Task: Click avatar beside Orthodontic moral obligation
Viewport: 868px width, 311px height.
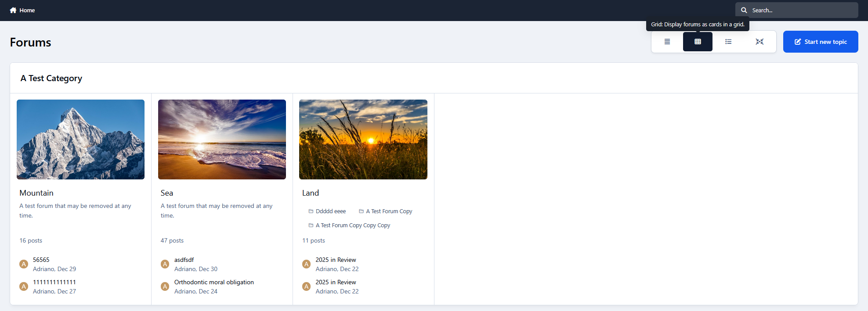Action: [x=165, y=286]
